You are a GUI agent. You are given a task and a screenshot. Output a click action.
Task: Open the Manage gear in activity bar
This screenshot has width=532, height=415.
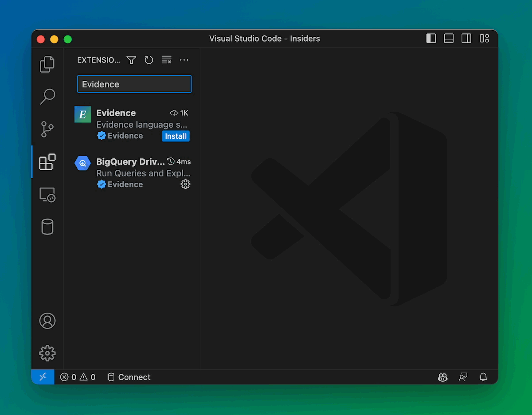(x=47, y=353)
